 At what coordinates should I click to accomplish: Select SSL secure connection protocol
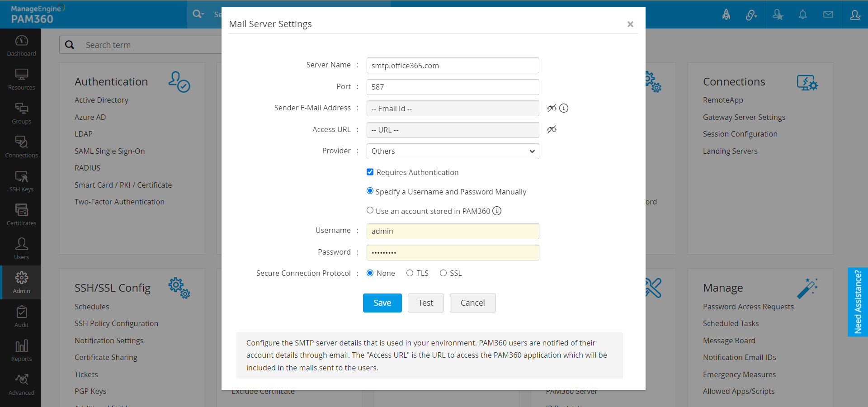point(443,273)
